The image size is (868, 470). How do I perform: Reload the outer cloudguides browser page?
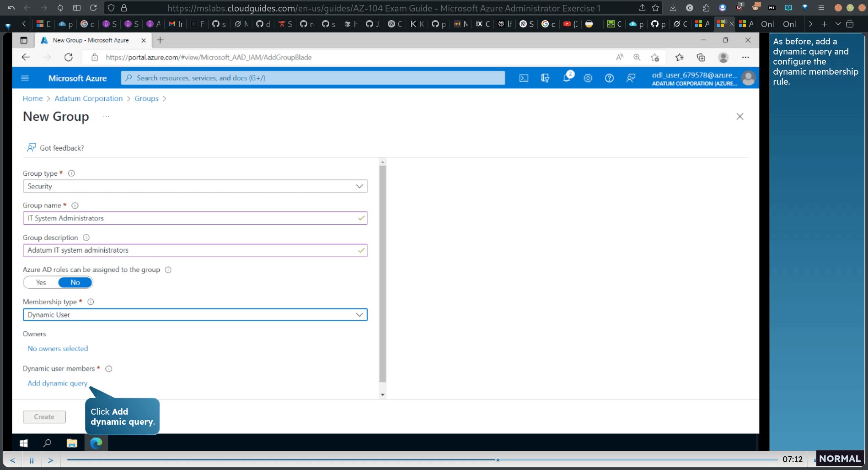pos(93,8)
